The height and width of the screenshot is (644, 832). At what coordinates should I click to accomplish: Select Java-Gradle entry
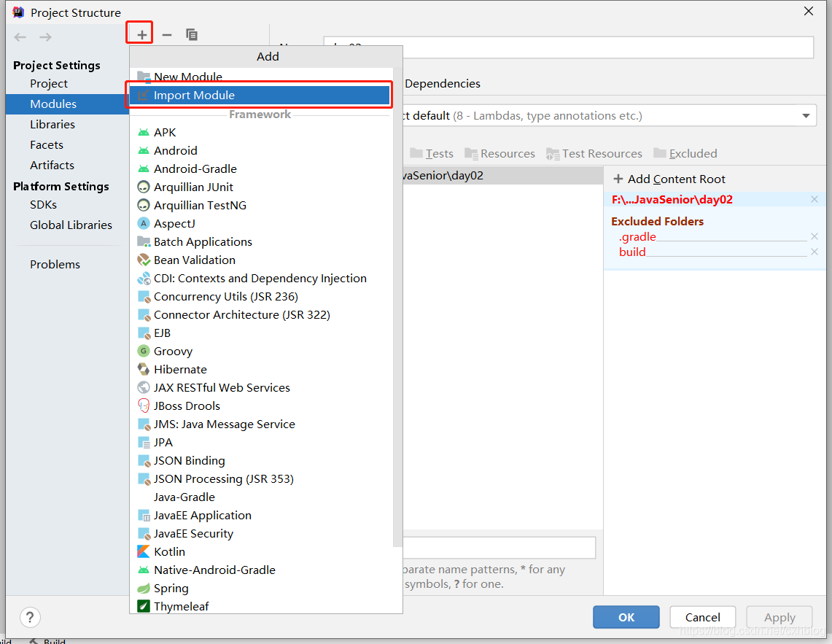pos(261,497)
